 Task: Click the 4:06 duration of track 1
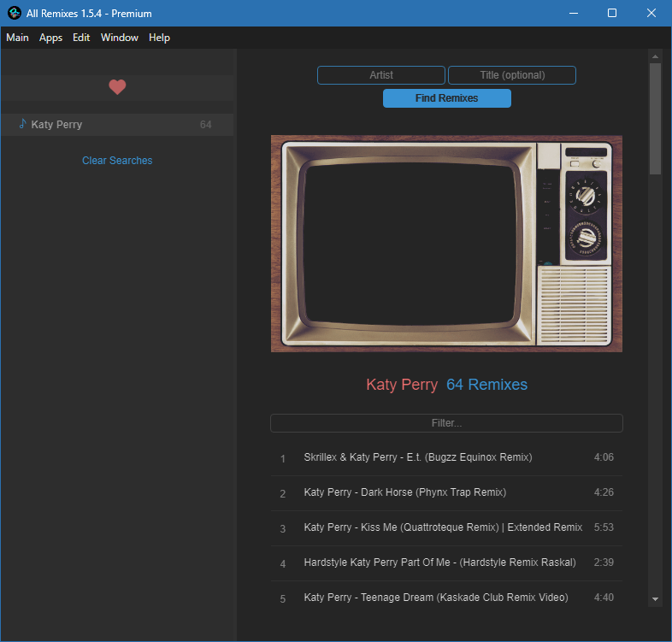click(x=604, y=457)
